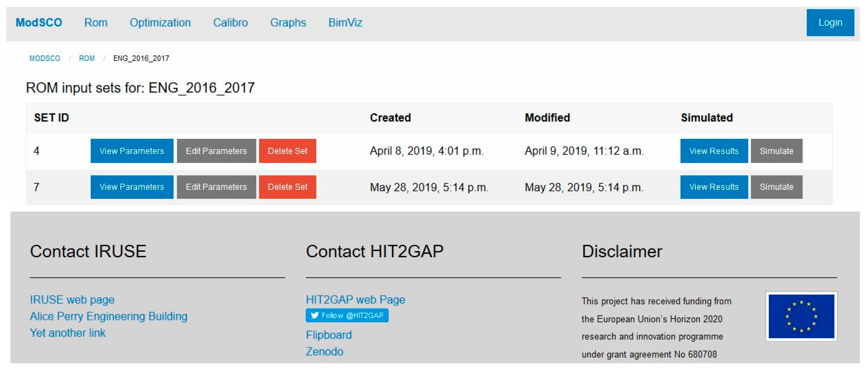The width and height of the screenshot is (868, 370).
Task: Simulate set ID 7
Action: point(776,187)
